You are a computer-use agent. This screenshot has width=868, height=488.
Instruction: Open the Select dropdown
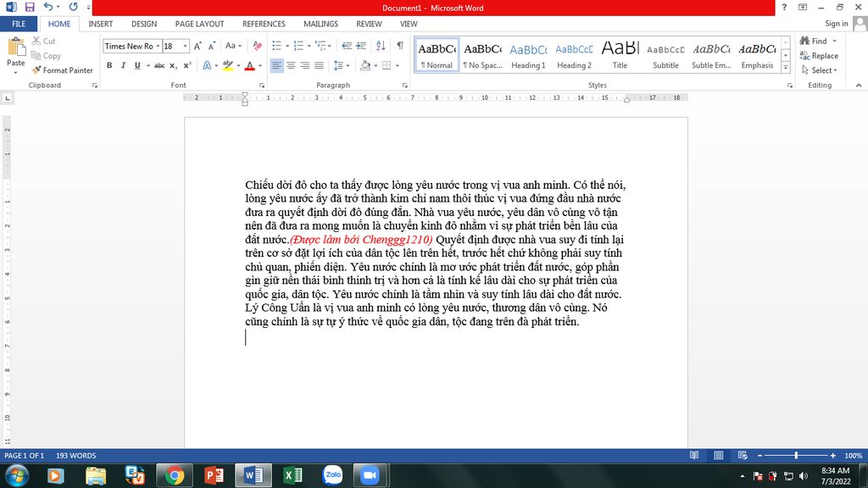coord(820,70)
